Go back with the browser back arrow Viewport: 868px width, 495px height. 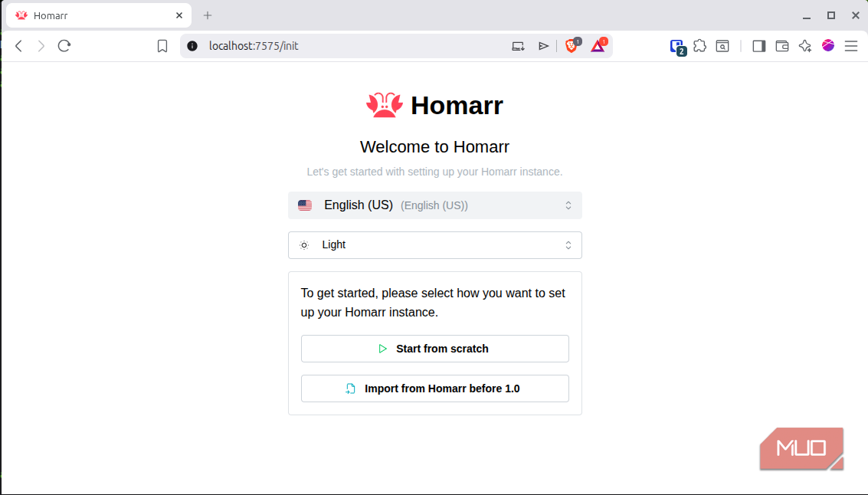[x=19, y=46]
